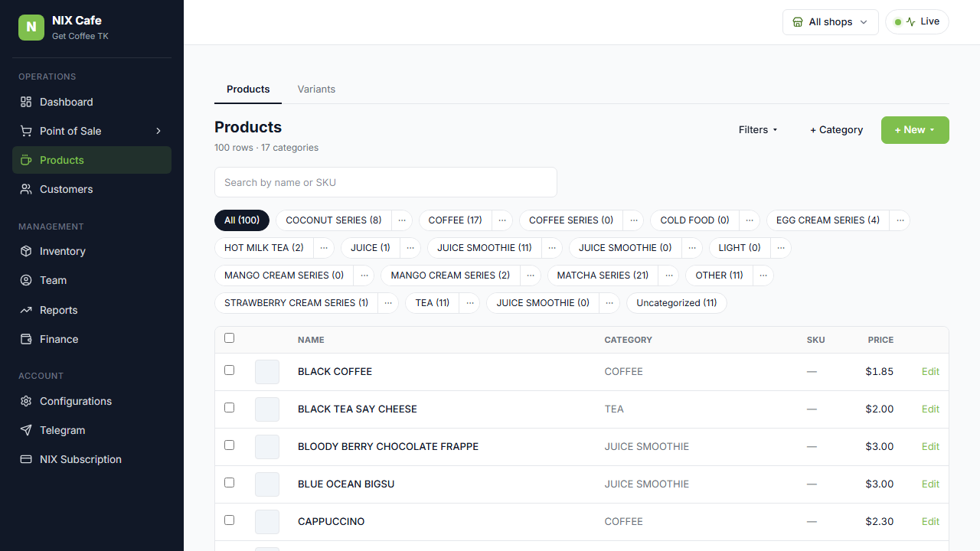This screenshot has width=980, height=551.
Task: Click the BLUE OCEAN BIGSU thumbnail
Action: [x=267, y=484]
